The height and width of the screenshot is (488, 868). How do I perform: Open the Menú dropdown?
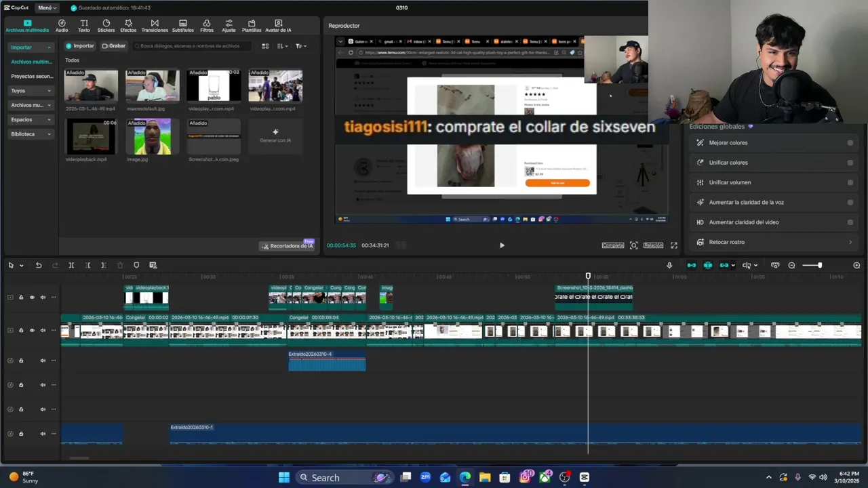(47, 7)
